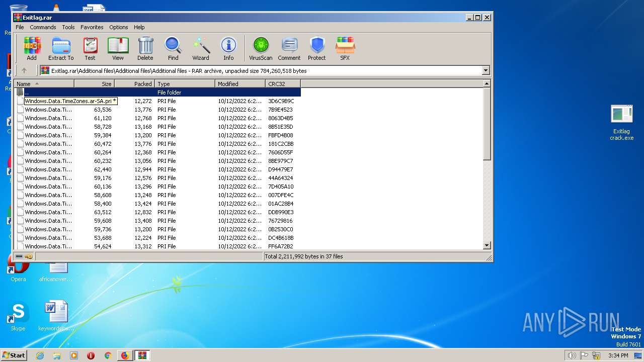Click the Add toolbar icon

coord(32,48)
